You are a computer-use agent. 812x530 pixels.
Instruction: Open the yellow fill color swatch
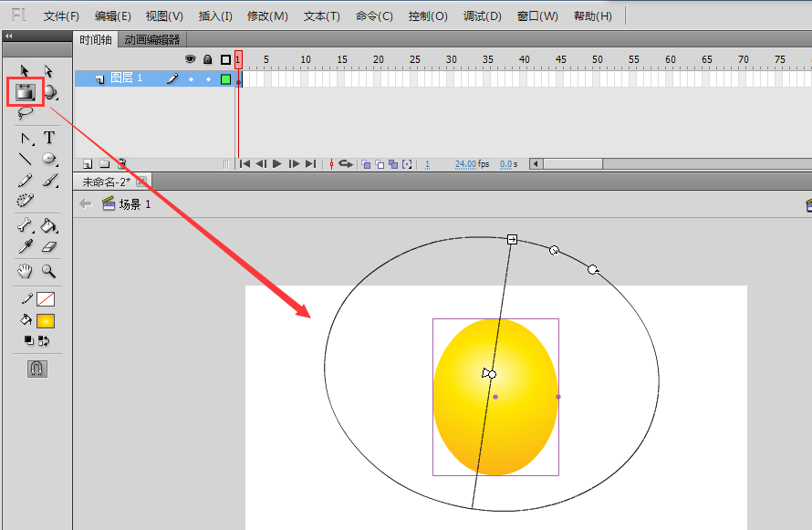[x=46, y=321]
